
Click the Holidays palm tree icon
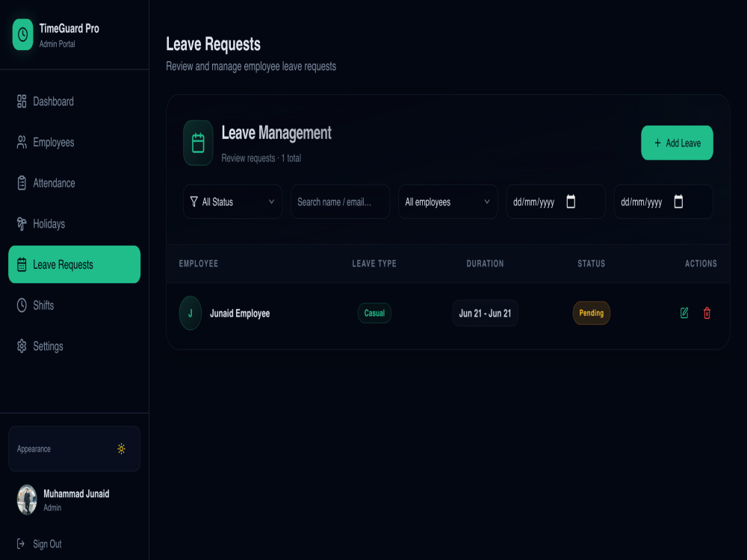(22, 224)
